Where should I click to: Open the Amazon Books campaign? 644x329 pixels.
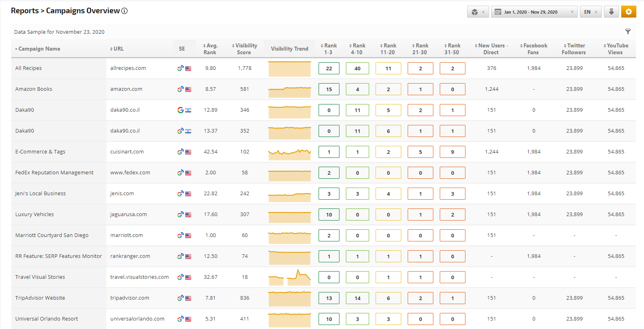tap(34, 89)
